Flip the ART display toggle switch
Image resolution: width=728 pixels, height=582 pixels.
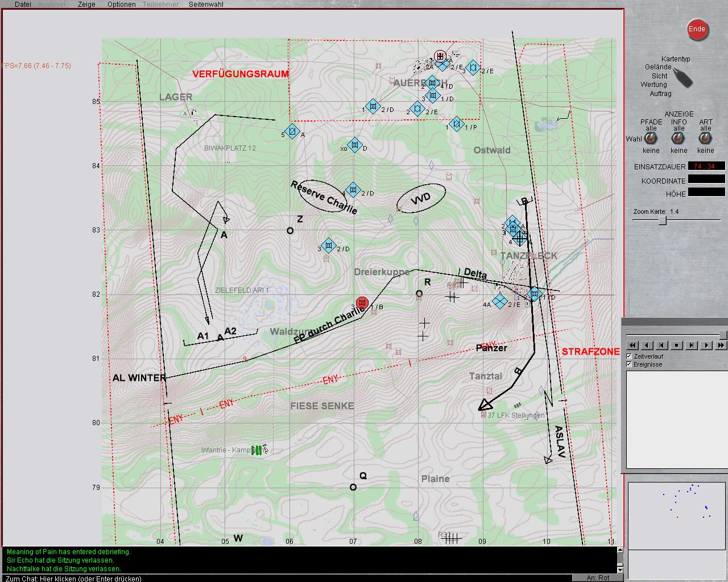point(706,139)
